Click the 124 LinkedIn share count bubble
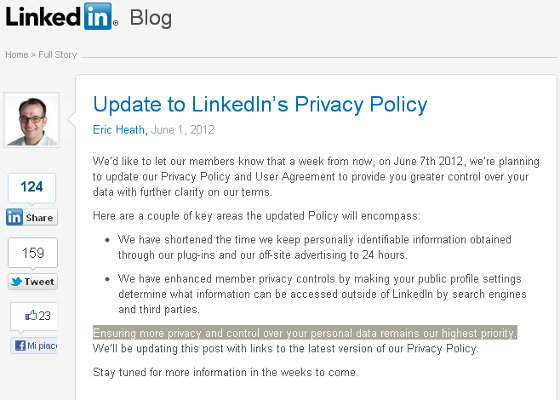This screenshot has width=560, height=400. (32, 187)
